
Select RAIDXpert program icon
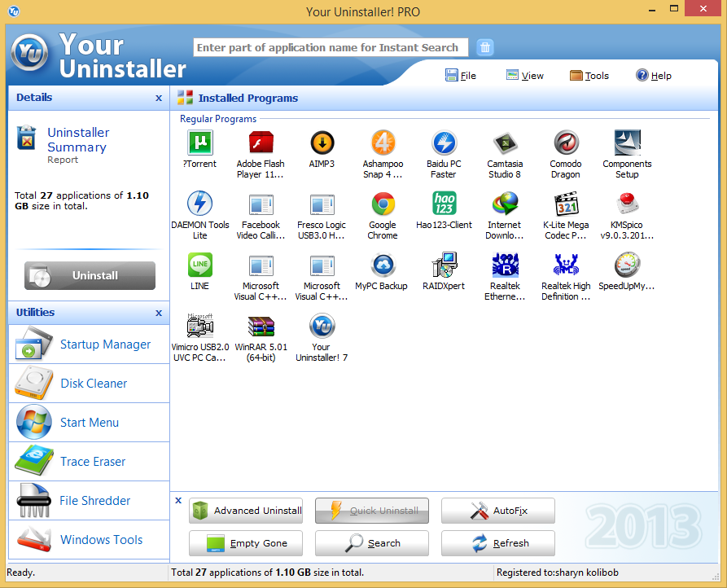pyautogui.click(x=445, y=265)
